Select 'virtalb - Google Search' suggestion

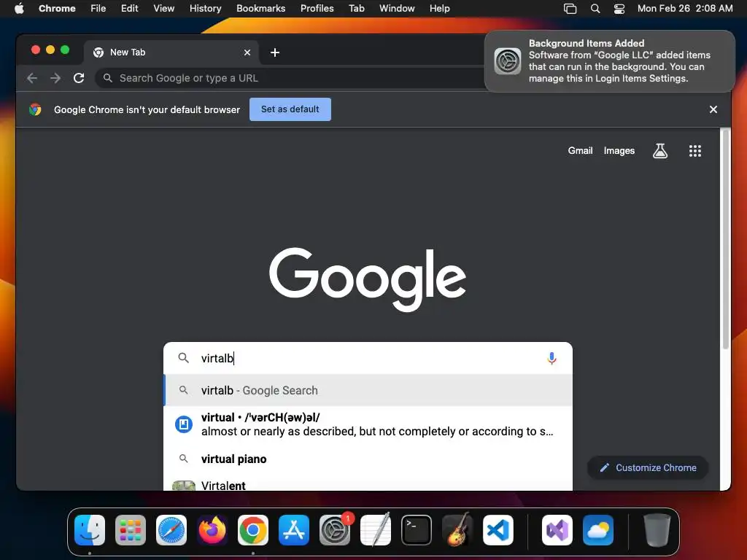(x=368, y=391)
